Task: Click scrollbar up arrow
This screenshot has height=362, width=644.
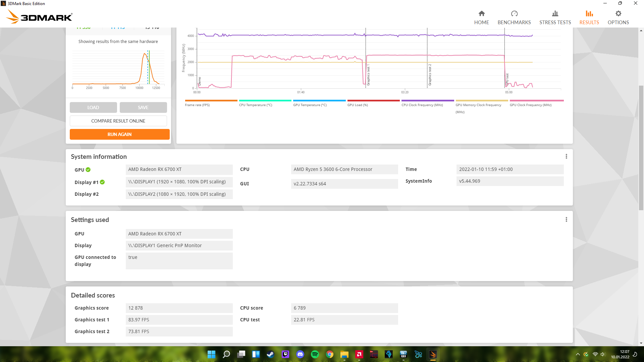Action: (x=641, y=31)
